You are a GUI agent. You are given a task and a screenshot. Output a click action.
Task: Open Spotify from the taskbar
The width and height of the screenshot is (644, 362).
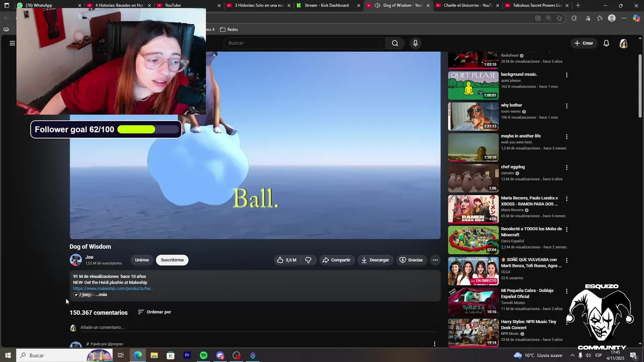tap(203, 355)
